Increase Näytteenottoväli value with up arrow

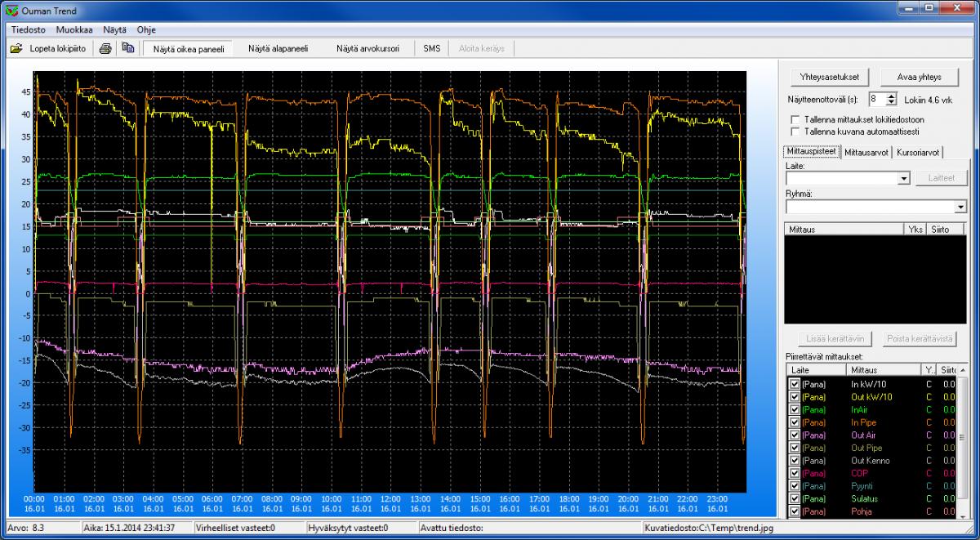tap(891, 96)
